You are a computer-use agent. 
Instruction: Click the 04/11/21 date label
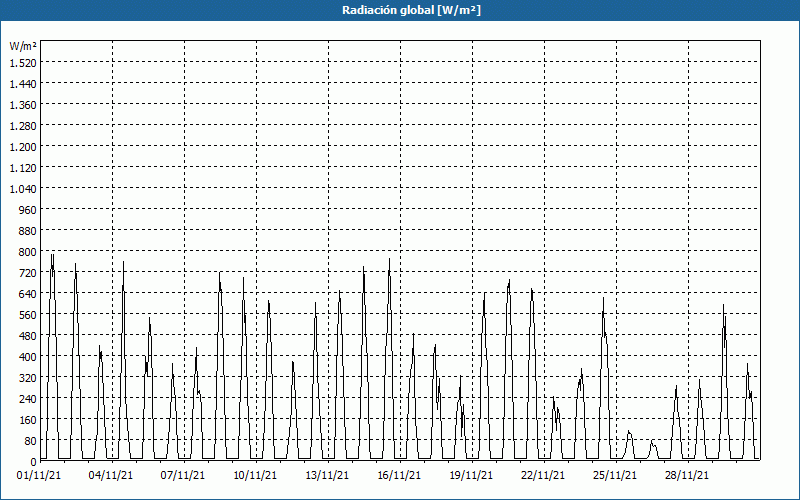(x=111, y=475)
